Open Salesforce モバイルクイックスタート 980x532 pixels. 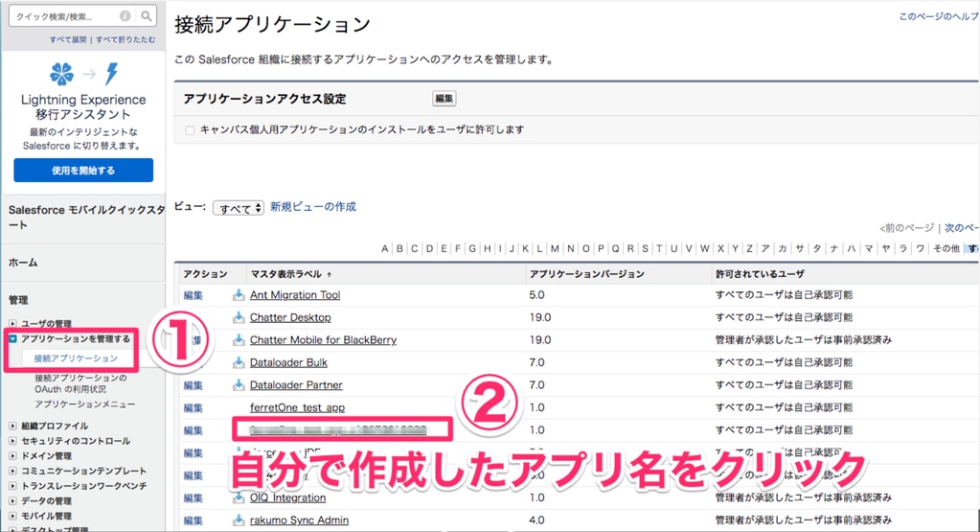(x=86, y=217)
